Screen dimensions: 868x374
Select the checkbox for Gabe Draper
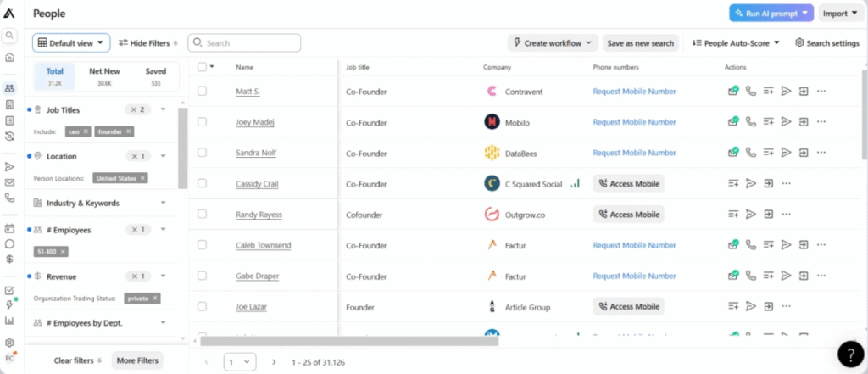pyautogui.click(x=202, y=276)
